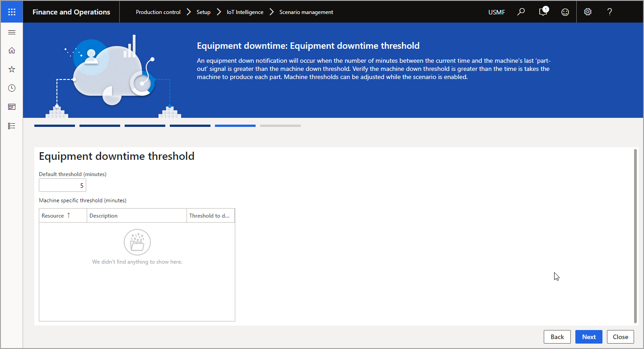Open the search magnifier icon
Viewport: 644px width, 349px height.
(x=521, y=12)
